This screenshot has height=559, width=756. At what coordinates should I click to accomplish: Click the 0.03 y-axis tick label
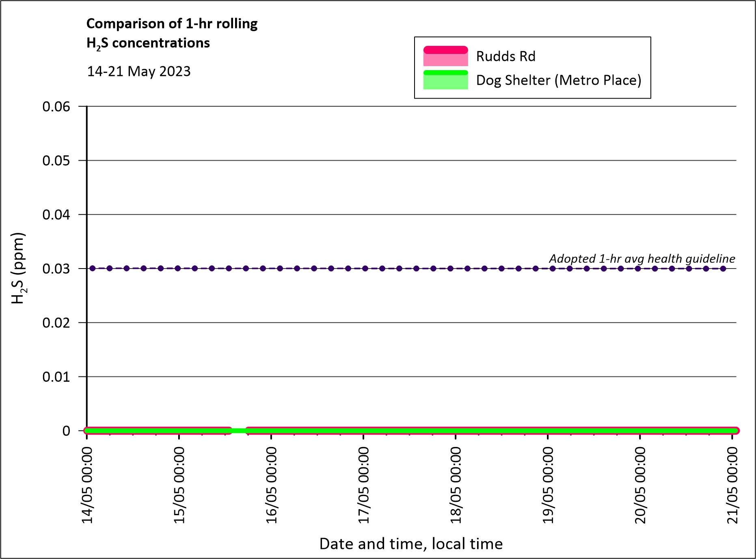56,269
